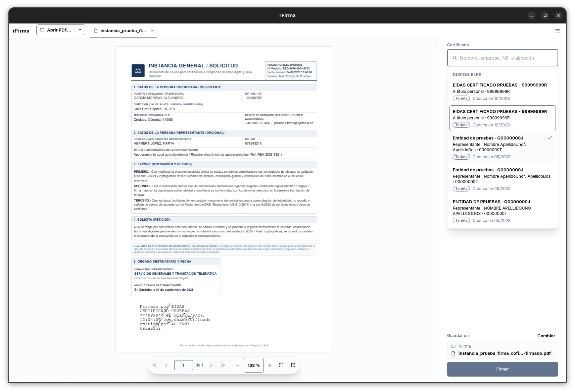This screenshot has height=392, width=575.
Task: Click "Caduca en 10/2028" on first certificate
Action: click(491, 99)
